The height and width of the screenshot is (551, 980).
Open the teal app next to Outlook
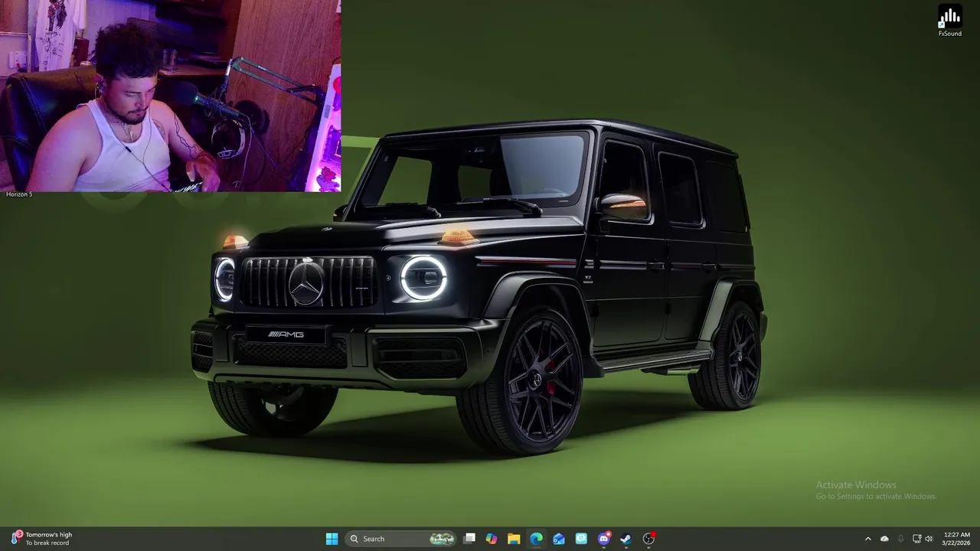(x=581, y=539)
